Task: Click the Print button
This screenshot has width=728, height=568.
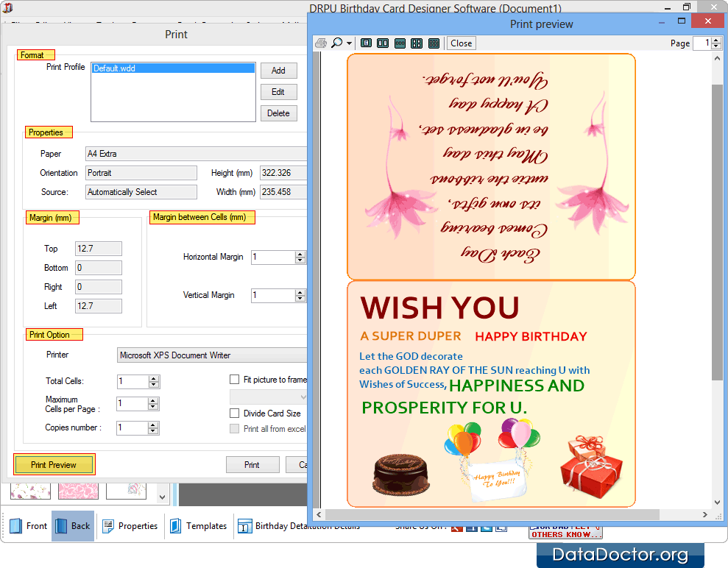Action: tap(252, 464)
